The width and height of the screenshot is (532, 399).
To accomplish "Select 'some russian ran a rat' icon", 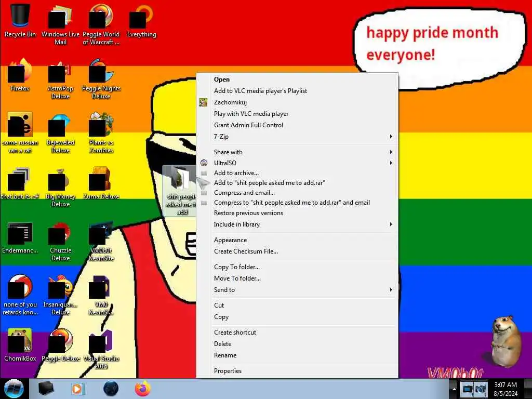I will (x=20, y=132).
